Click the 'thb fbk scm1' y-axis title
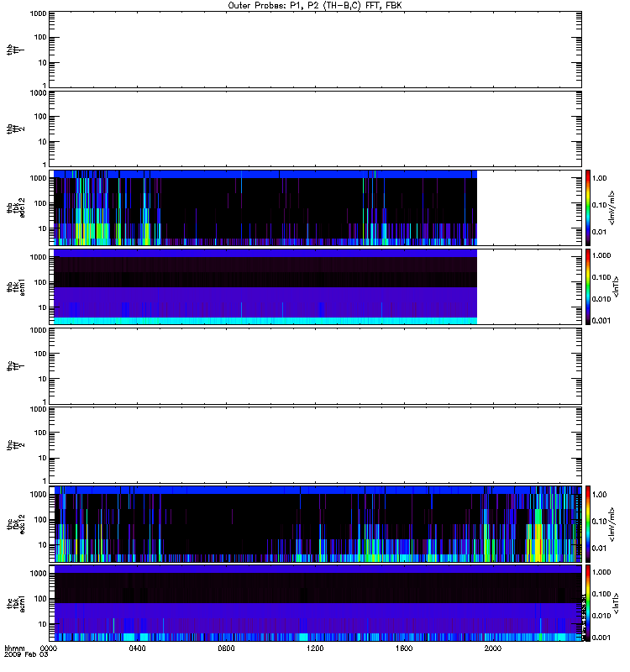This screenshot has width=630, height=672. click(x=15, y=286)
